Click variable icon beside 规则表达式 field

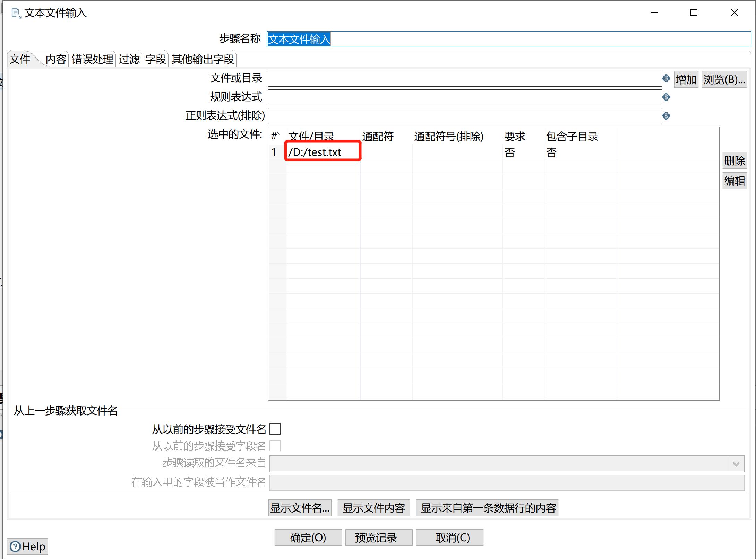(666, 97)
